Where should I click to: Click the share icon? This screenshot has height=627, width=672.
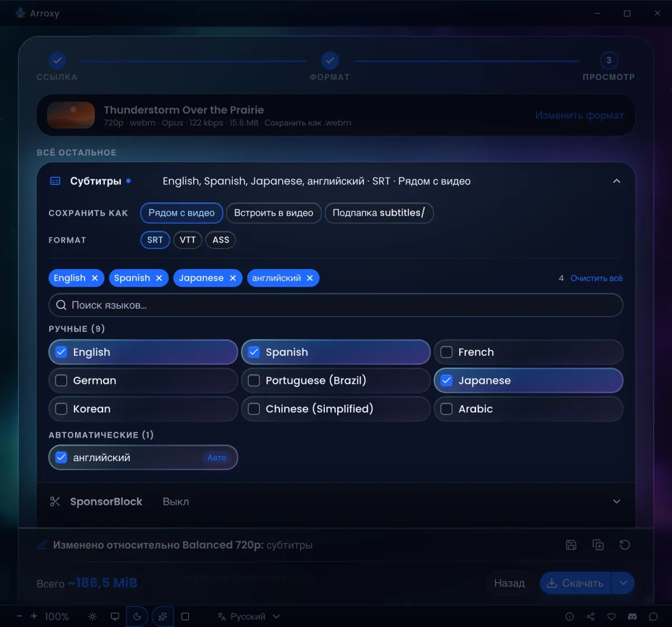[591, 616]
